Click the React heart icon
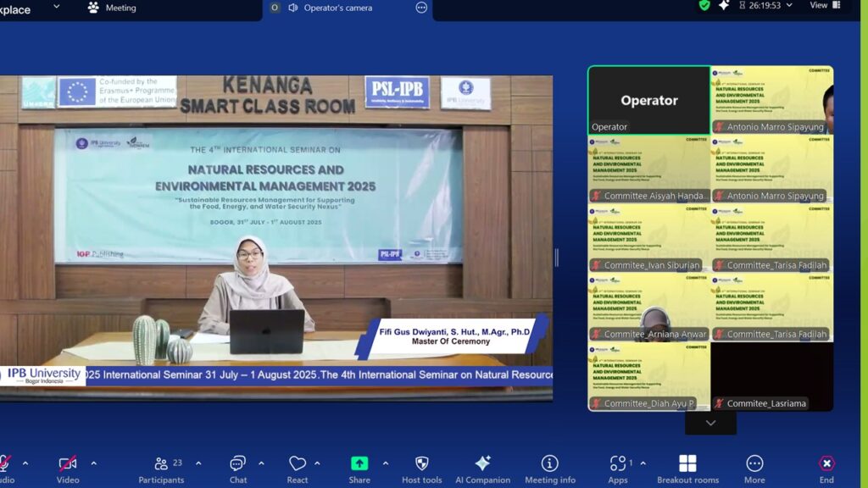The image size is (868, 488). click(298, 464)
